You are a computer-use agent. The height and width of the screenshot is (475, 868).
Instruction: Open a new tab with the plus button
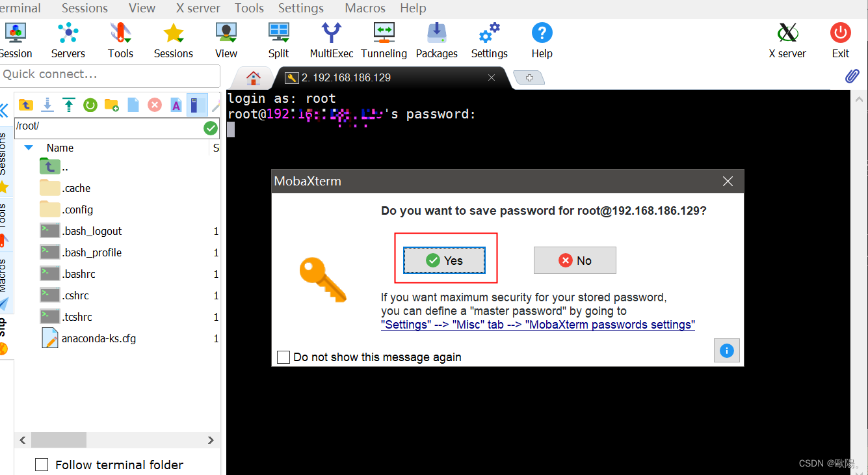pyautogui.click(x=529, y=78)
